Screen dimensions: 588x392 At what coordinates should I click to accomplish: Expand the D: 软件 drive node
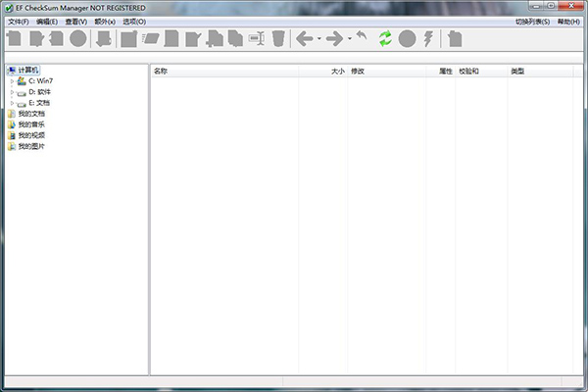coord(12,92)
